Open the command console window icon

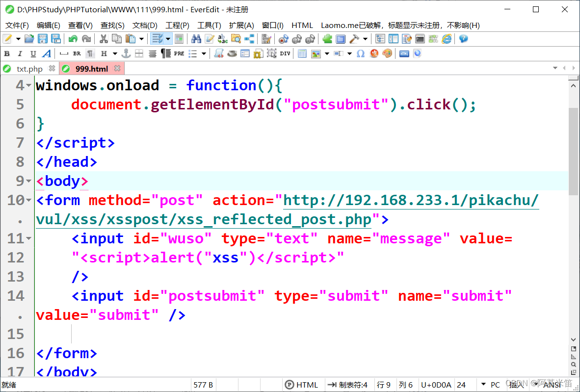pyautogui.click(x=420, y=38)
